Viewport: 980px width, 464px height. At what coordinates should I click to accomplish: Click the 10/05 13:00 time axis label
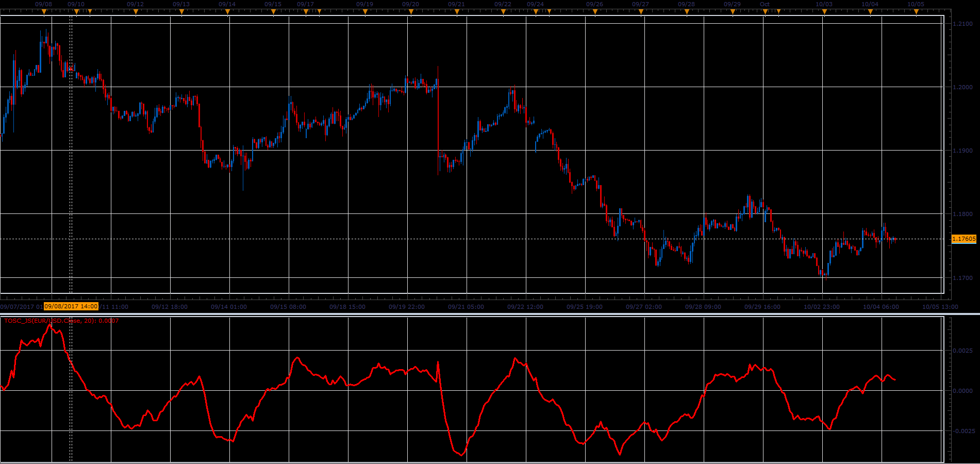point(940,307)
